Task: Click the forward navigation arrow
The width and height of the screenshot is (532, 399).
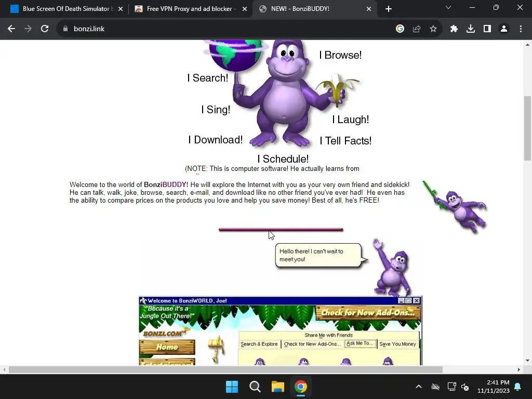Action: pos(28,29)
